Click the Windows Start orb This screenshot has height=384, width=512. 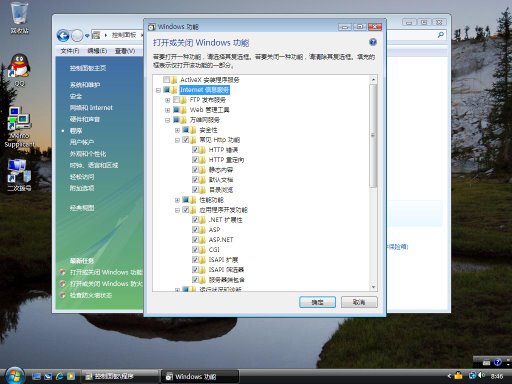[x=14, y=376]
